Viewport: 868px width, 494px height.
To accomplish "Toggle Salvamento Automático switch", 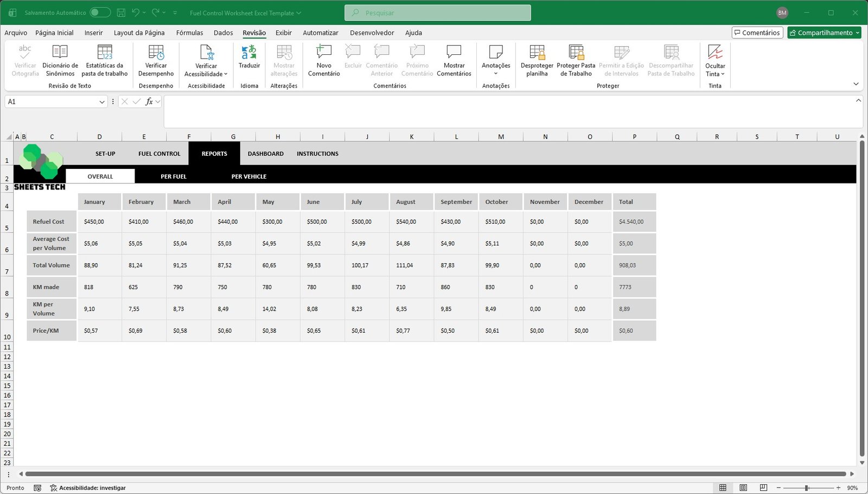I will [x=100, y=12].
